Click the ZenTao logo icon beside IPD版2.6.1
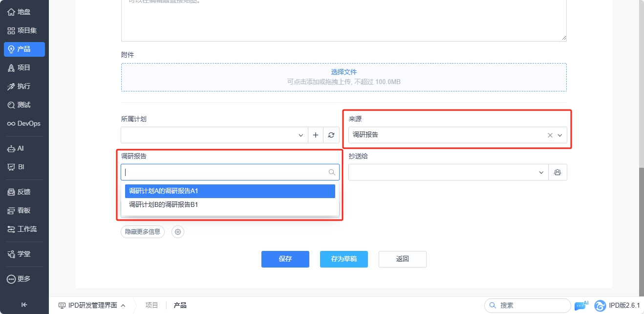This screenshot has height=314, width=644. 600,306
